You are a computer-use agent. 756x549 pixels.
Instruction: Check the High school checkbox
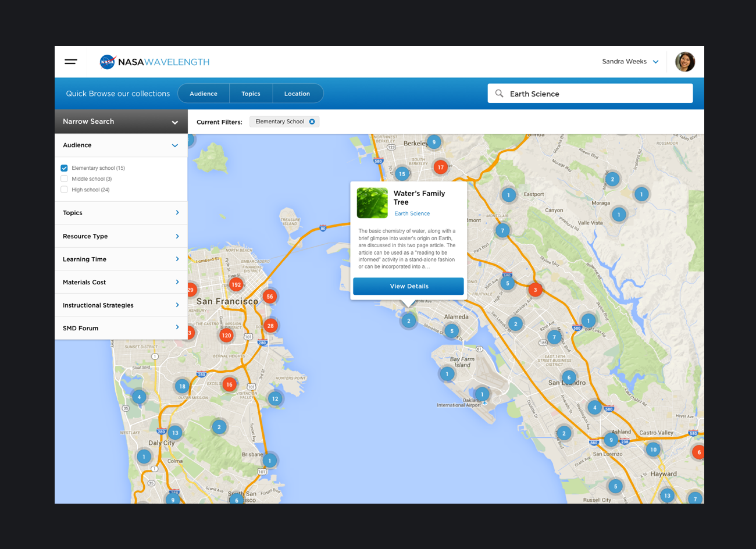point(64,190)
